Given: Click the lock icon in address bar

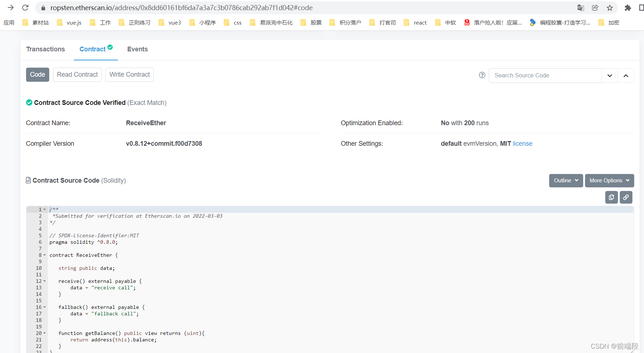Looking at the screenshot, I should pos(43,8).
